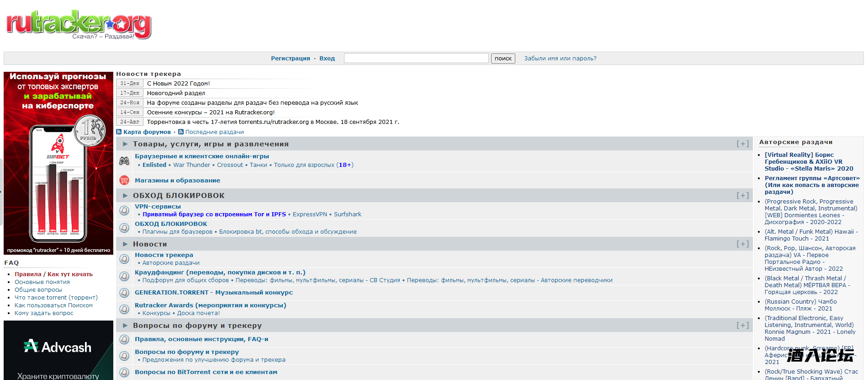Click the forum icon beside Вопросы по BitTorrent сети
The image size is (868, 380).
click(x=124, y=372)
